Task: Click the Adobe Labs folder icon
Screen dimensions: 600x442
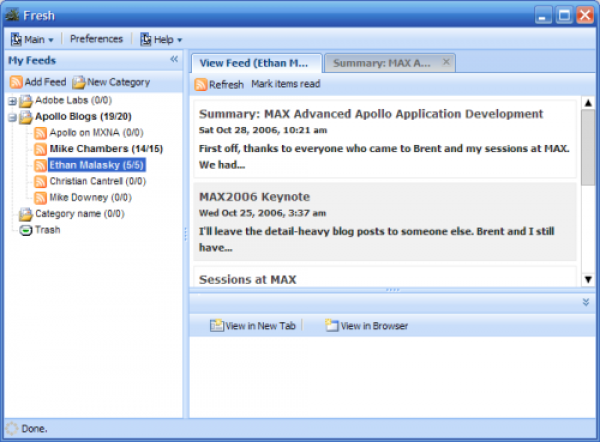Action: (x=26, y=101)
